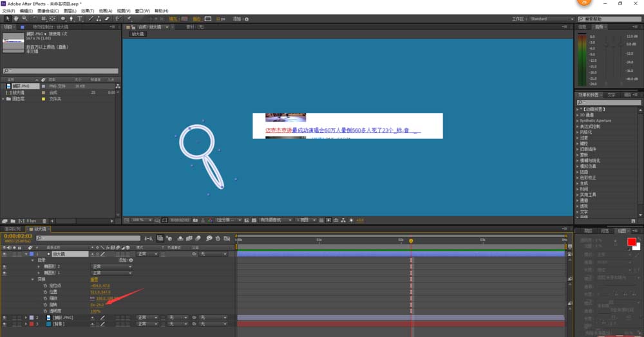Select the ellipse shape tool
This screenshot has height=337, width=644.
click(63, 19)
